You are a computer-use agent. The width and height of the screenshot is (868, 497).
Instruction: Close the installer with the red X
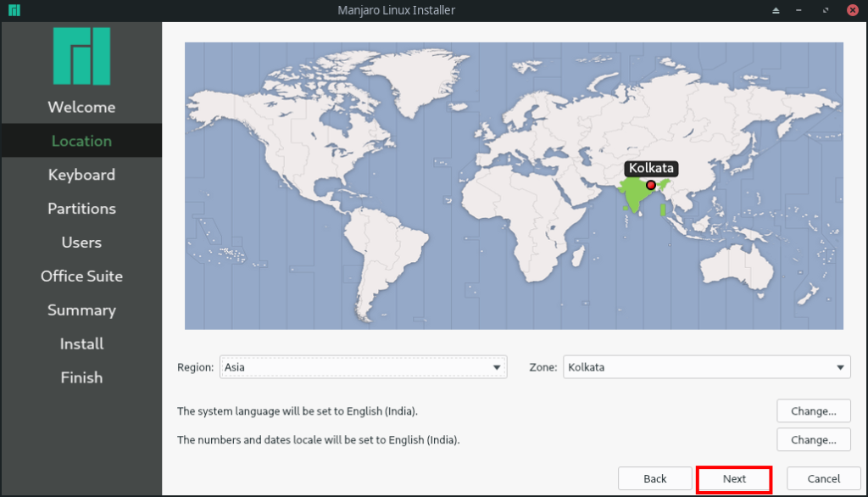click(x=853, y=10)
